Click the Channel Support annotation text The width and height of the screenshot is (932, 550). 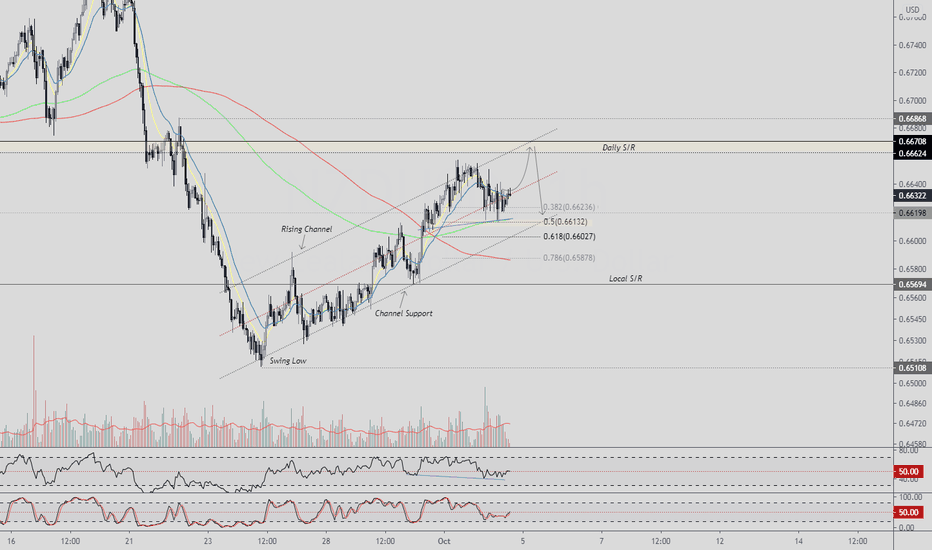coord(404,313)
